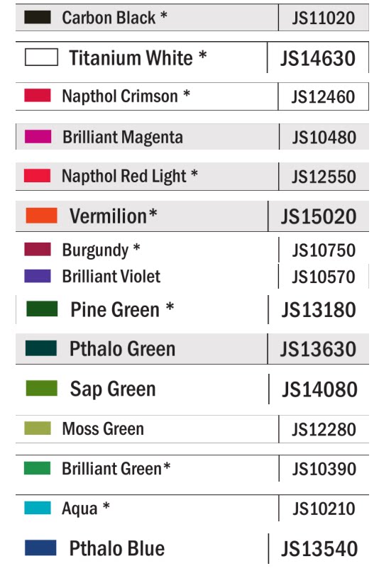Choose the Brilliant Magenta swatch
The width and height of the screenshot is (384, 588).
[38, 136]
